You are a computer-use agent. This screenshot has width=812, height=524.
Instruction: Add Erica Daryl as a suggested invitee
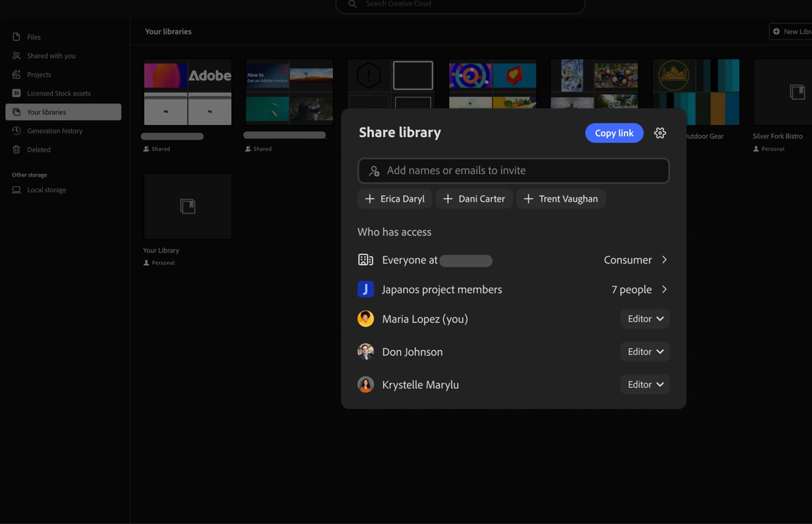pyautogui.click(x=395, y=199)
